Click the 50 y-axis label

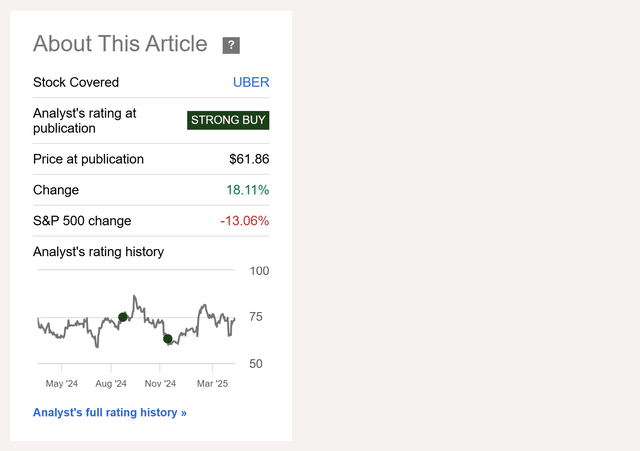[x=256, y=364]
